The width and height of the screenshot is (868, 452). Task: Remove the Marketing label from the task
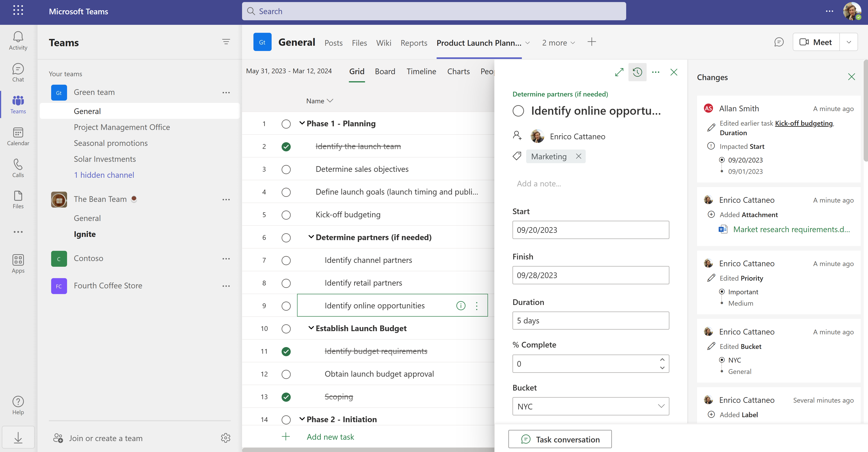579,156
